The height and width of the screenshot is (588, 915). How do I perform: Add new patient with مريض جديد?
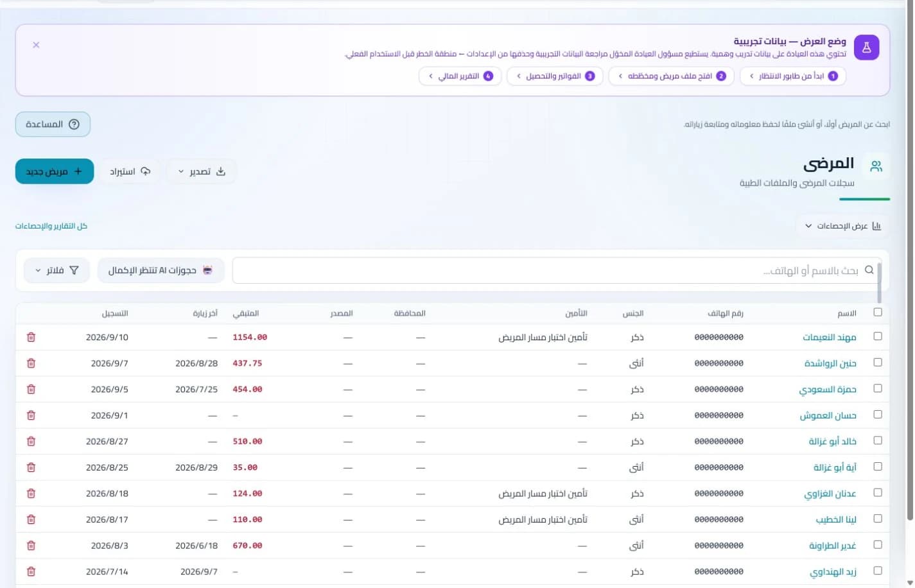point(55,171)
